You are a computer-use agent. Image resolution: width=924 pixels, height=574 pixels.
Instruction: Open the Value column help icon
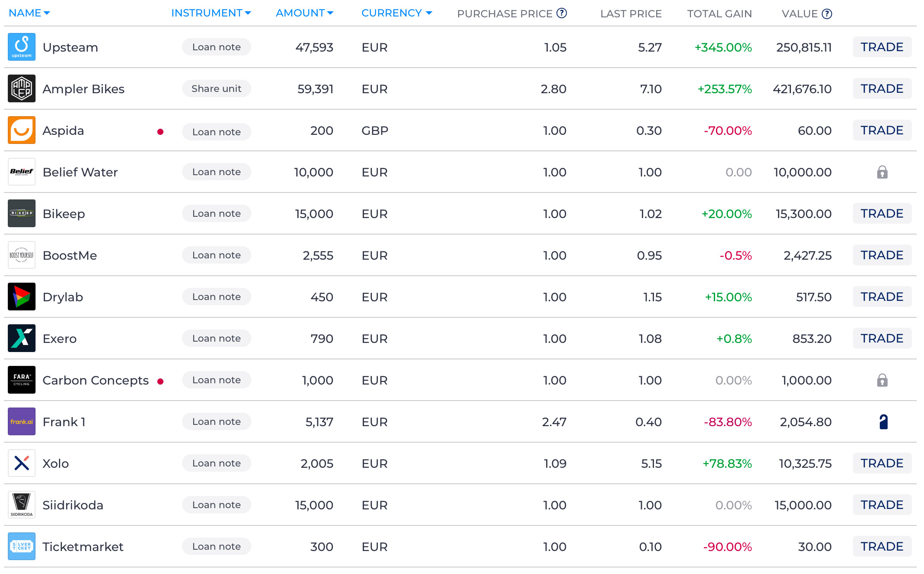tap(827, 14)
